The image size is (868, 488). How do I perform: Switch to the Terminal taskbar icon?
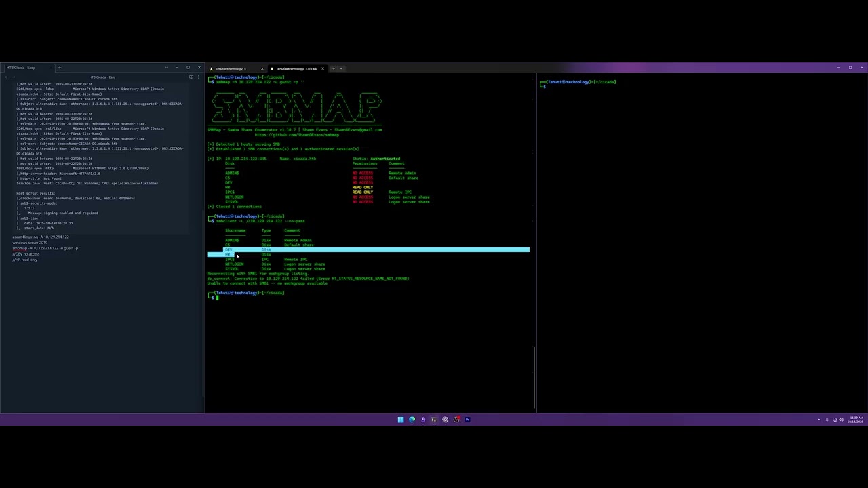(434, 420)
